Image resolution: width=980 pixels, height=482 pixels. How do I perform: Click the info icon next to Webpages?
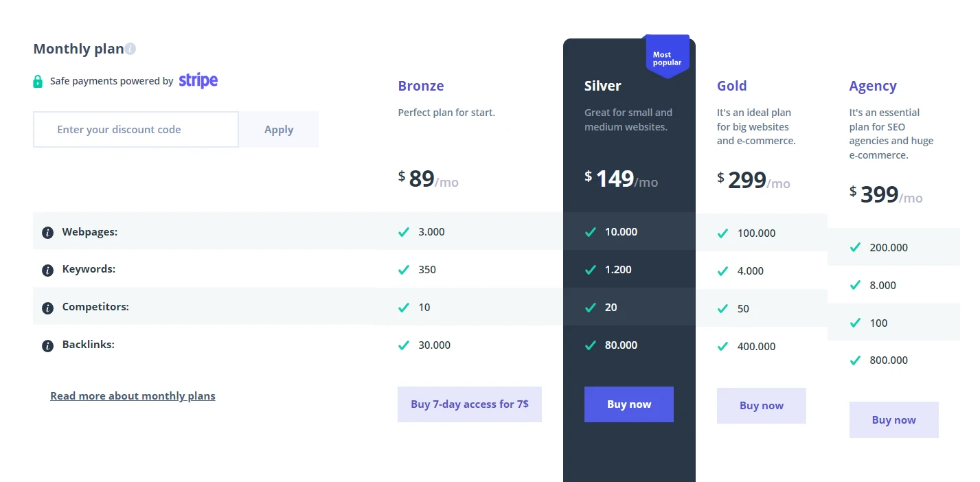(x=47, y=233)
